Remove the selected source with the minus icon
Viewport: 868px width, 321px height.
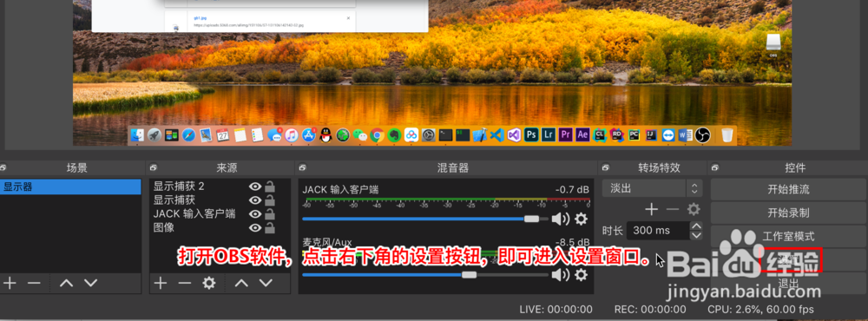tap(184, 284)
